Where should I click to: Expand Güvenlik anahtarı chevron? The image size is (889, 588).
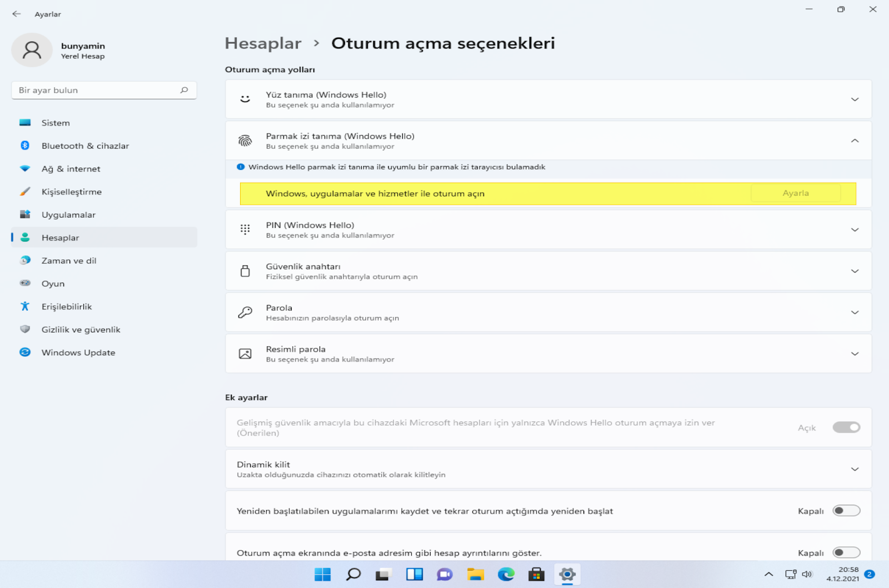click(855, 271)
